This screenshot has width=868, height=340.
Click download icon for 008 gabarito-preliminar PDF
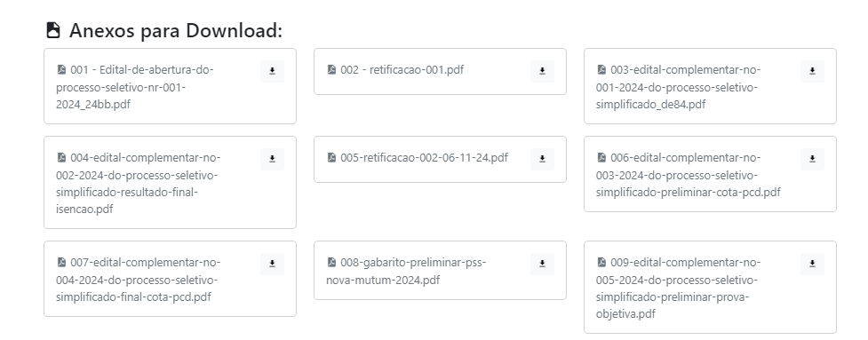pos(543,265)
